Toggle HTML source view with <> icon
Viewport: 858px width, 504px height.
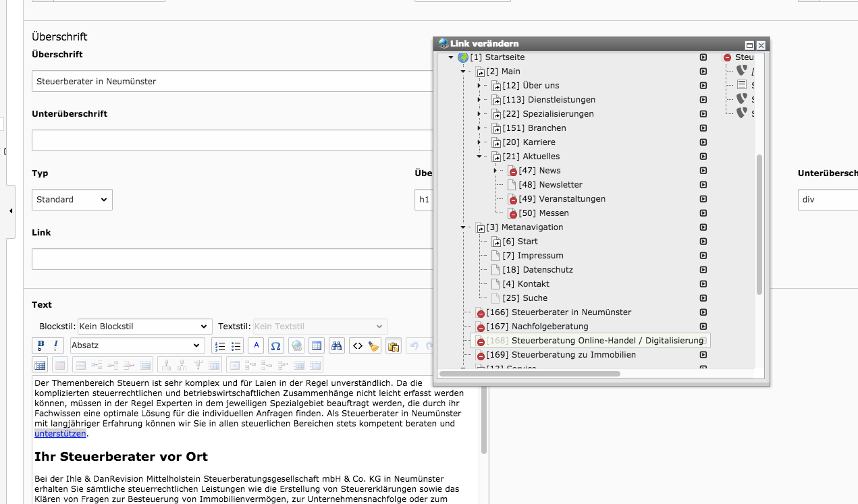point(358,346)
